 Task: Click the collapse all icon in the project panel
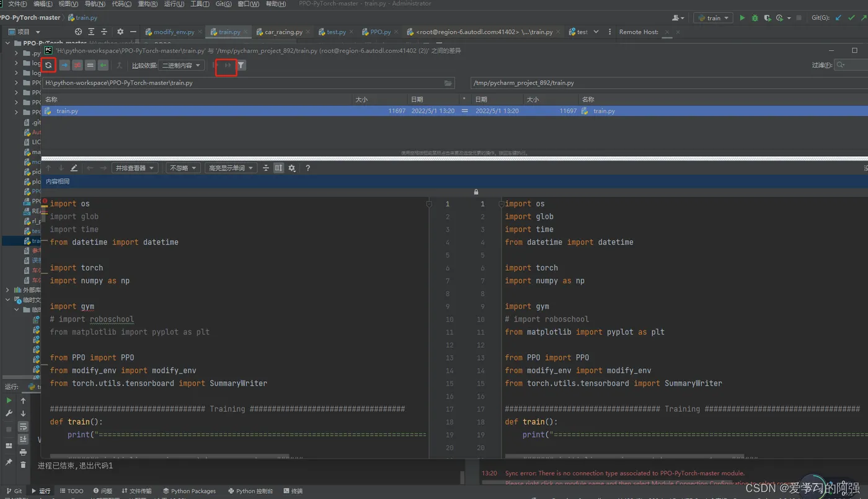point(104,32)
